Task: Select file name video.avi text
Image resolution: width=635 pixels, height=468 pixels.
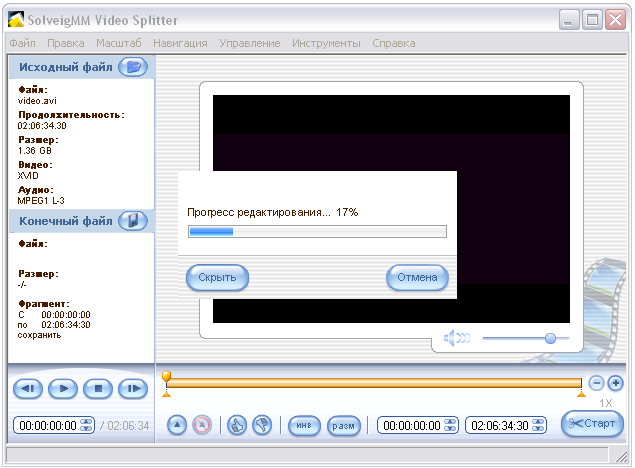Action: point(37,101)
